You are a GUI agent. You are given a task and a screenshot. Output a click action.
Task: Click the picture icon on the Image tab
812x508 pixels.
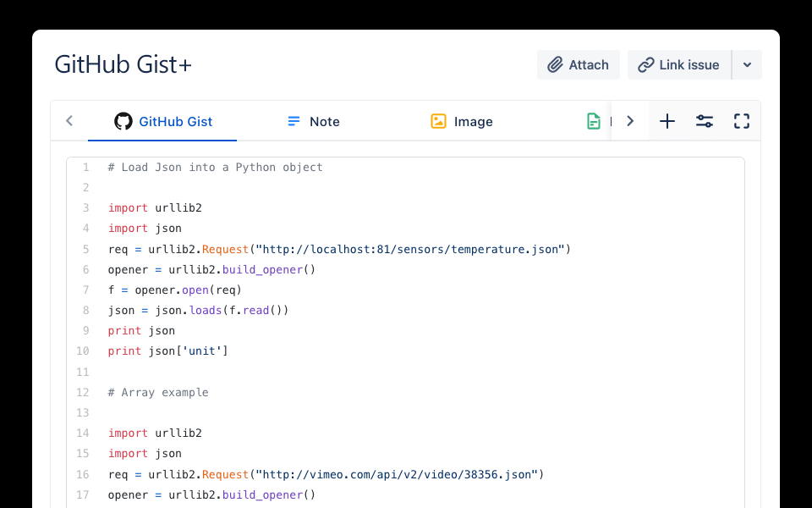tap(438, 121)
